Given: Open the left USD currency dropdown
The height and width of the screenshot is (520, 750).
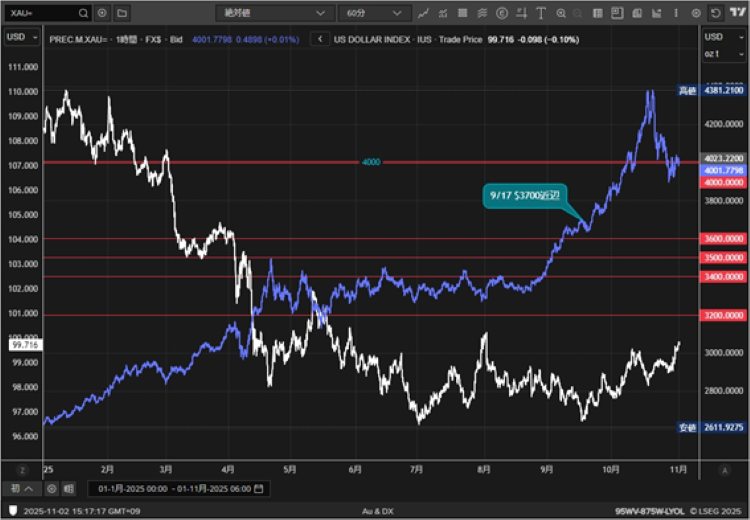Looking at the screenshot, I should tap(22, 37).
